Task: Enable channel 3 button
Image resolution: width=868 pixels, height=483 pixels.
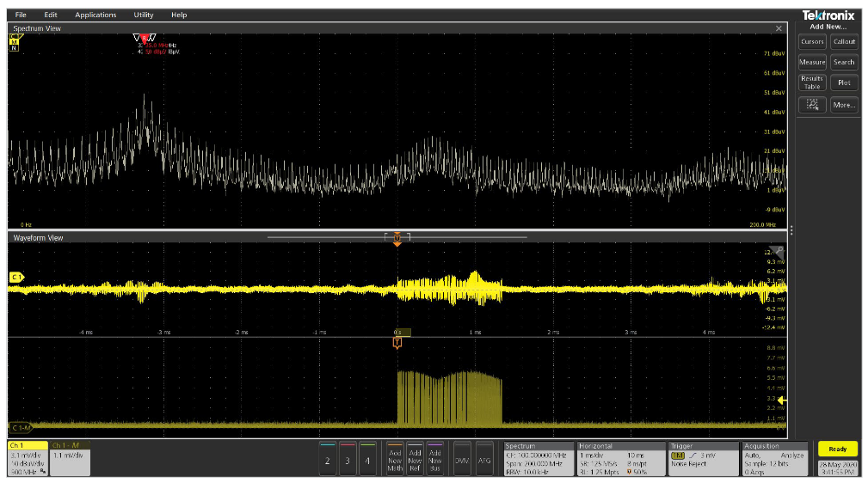Action: tap(348, 459)
